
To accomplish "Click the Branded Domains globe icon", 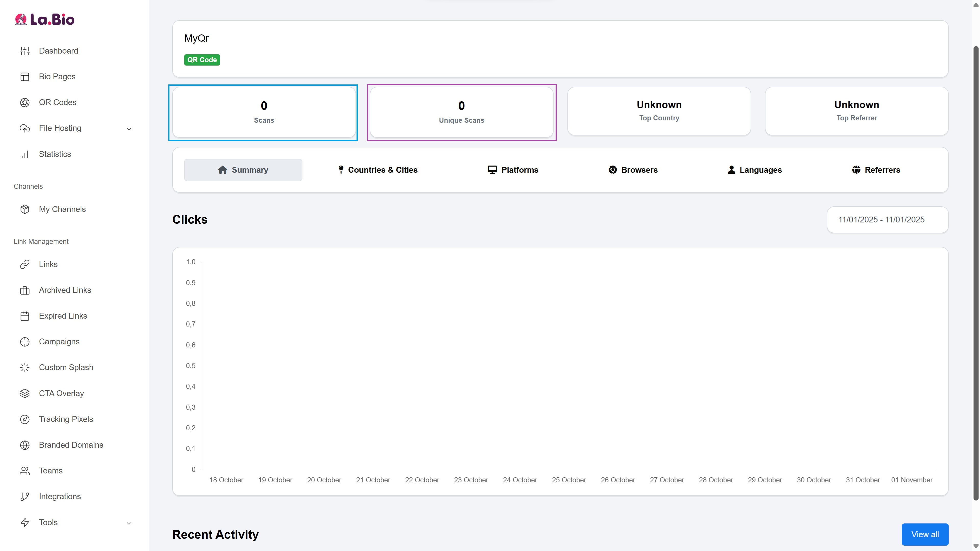I will coord(25,445).
